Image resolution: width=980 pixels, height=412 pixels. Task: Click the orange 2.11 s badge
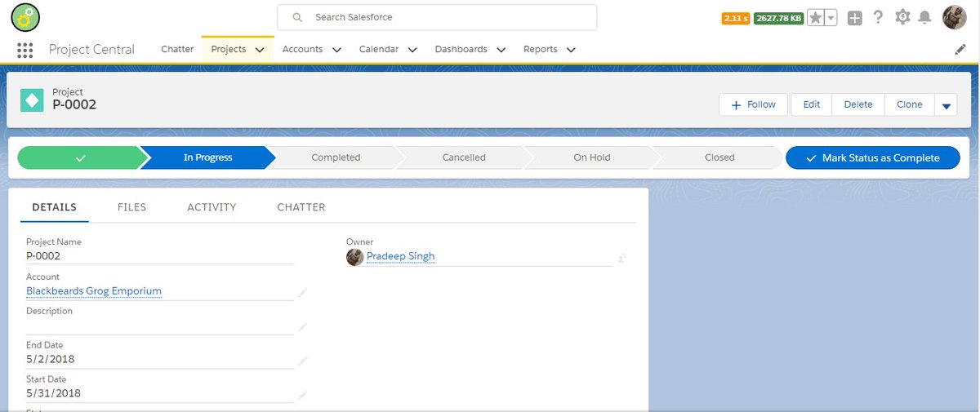pos(736,18)
